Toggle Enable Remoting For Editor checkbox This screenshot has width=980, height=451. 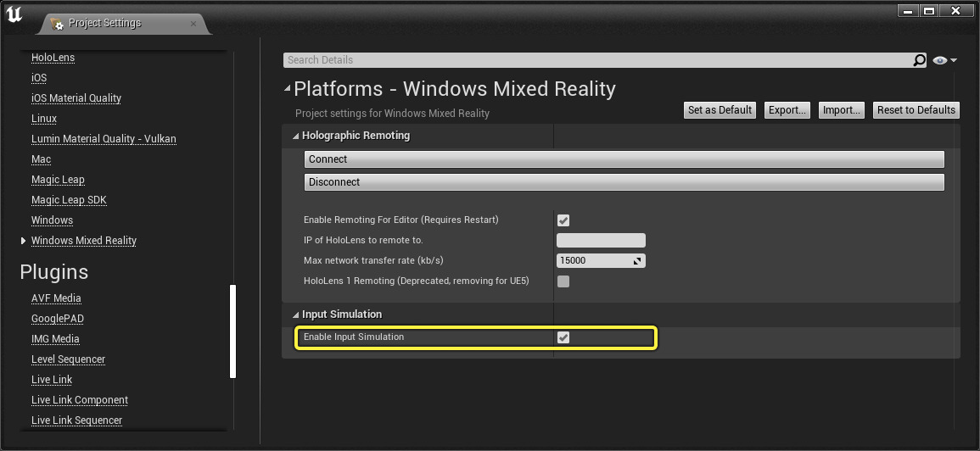pyautogui.click(x=563, y=220)
